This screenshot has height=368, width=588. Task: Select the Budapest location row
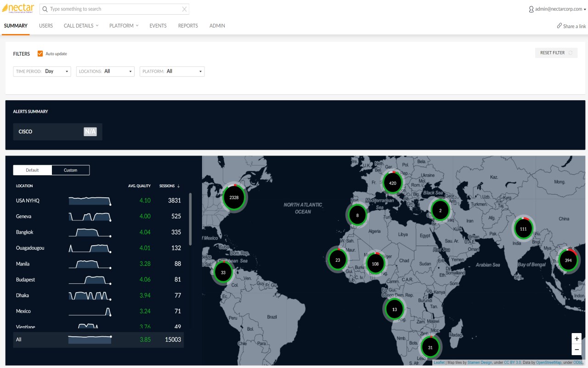click(98, 280)
